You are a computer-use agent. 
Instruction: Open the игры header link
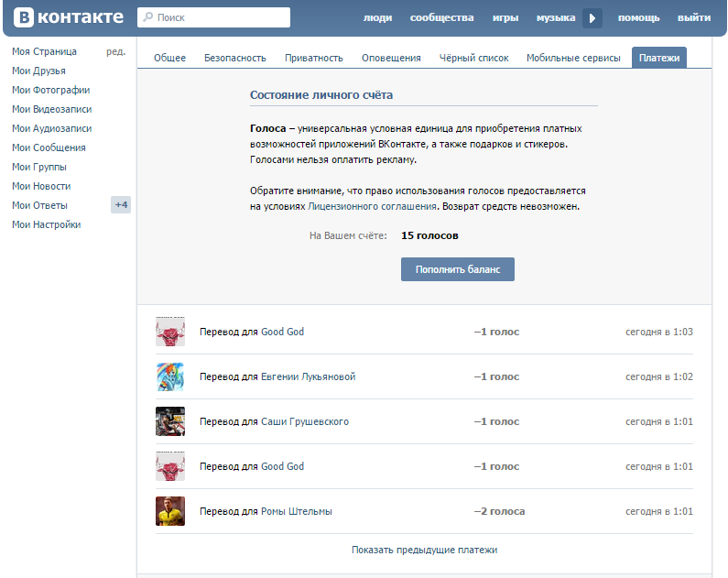coord(505,17)
